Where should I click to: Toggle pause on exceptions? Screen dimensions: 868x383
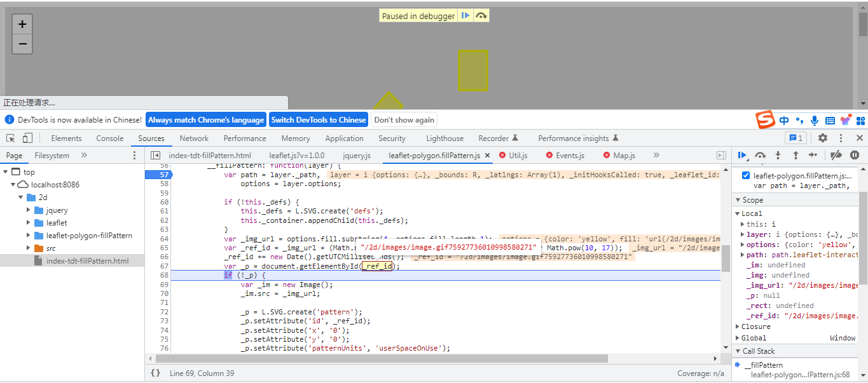click(855, 155)
